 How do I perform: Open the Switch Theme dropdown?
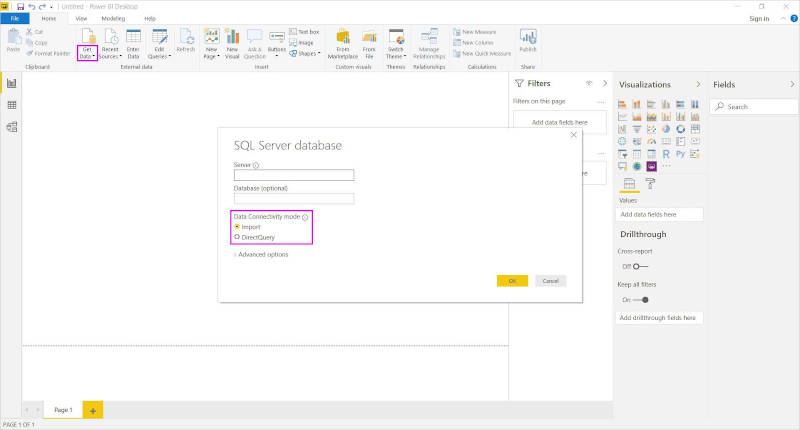pyautogui.click(x=396, y=44)
